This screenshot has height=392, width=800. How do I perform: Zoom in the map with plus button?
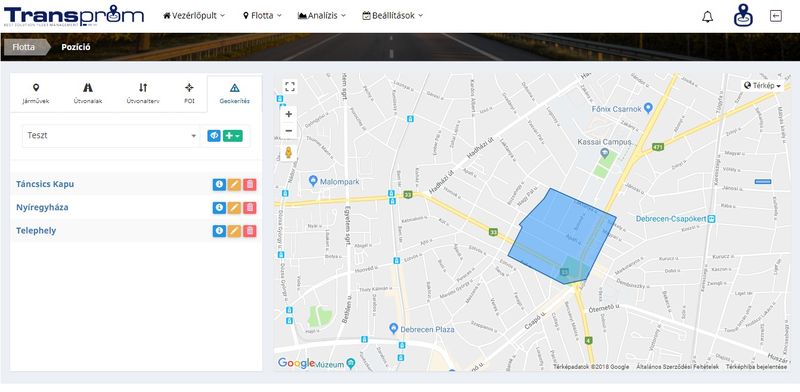point(289,114)
